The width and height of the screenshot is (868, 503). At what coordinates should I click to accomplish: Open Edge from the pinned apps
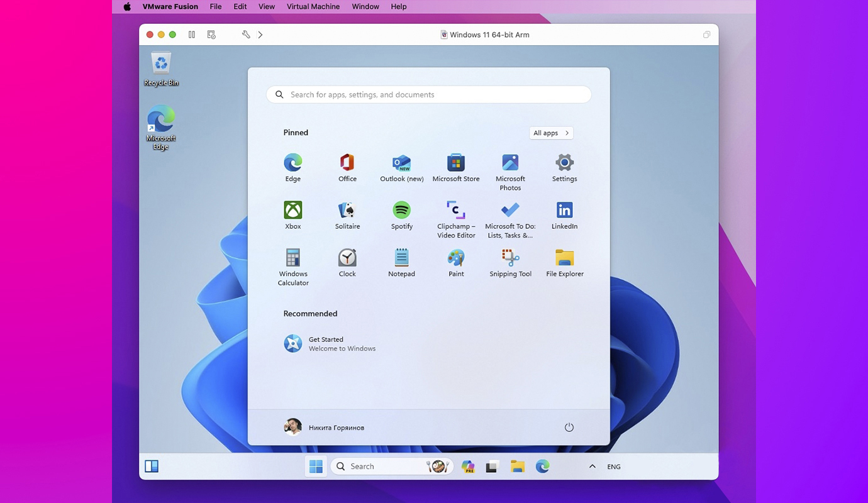(x=292, y=168)
